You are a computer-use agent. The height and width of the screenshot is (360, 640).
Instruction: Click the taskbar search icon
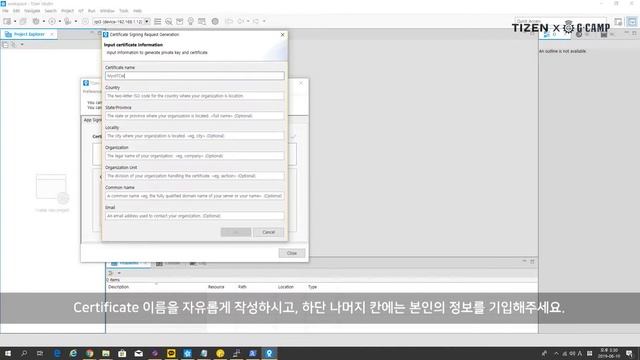click(24, 353)
